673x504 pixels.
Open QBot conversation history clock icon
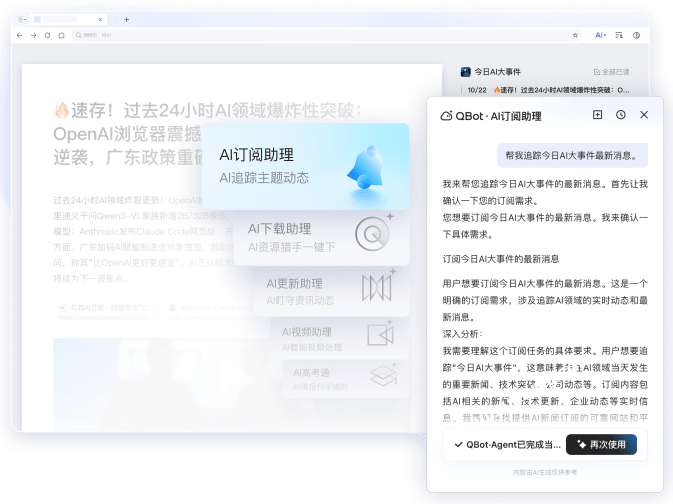[x=621, y=115]
